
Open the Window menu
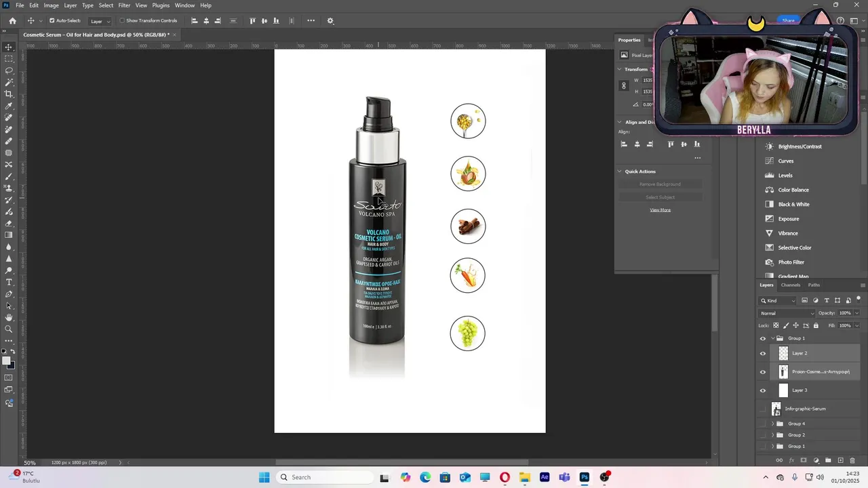pos(184,5)
